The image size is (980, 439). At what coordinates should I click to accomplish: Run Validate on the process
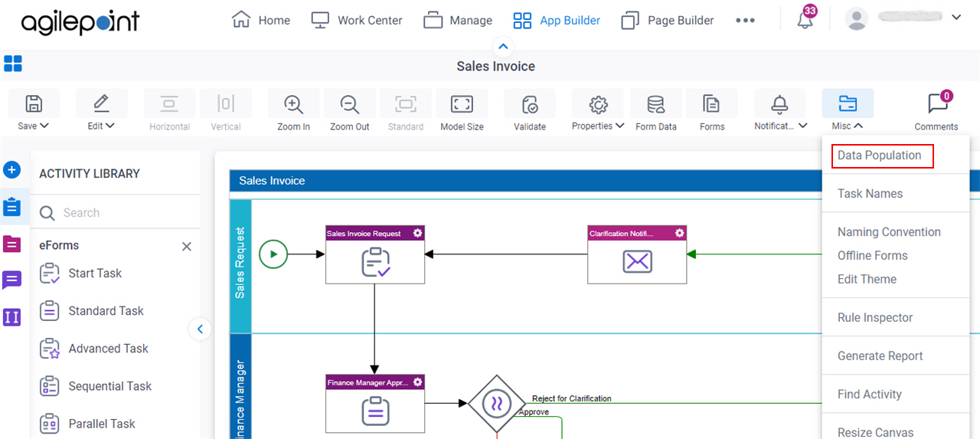coord(530,104)
